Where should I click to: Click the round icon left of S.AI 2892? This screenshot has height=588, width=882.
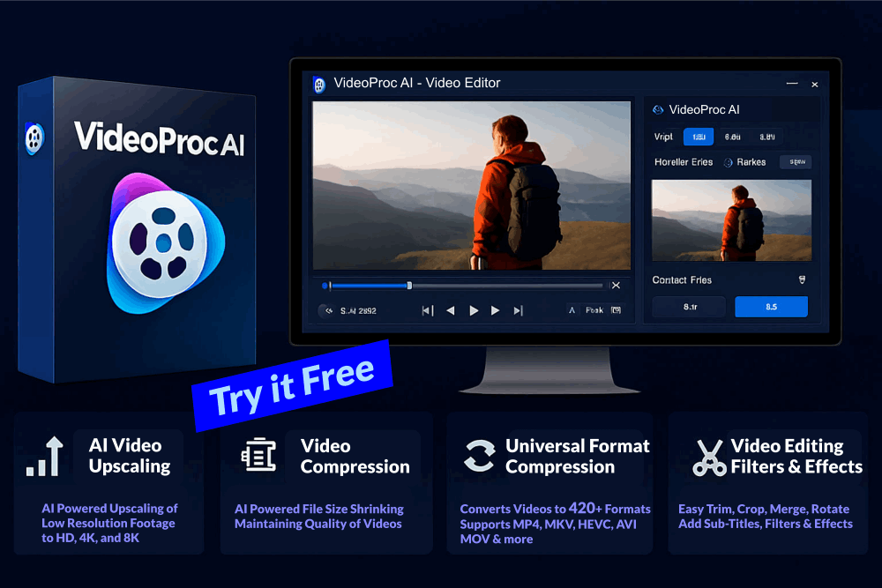327,310
